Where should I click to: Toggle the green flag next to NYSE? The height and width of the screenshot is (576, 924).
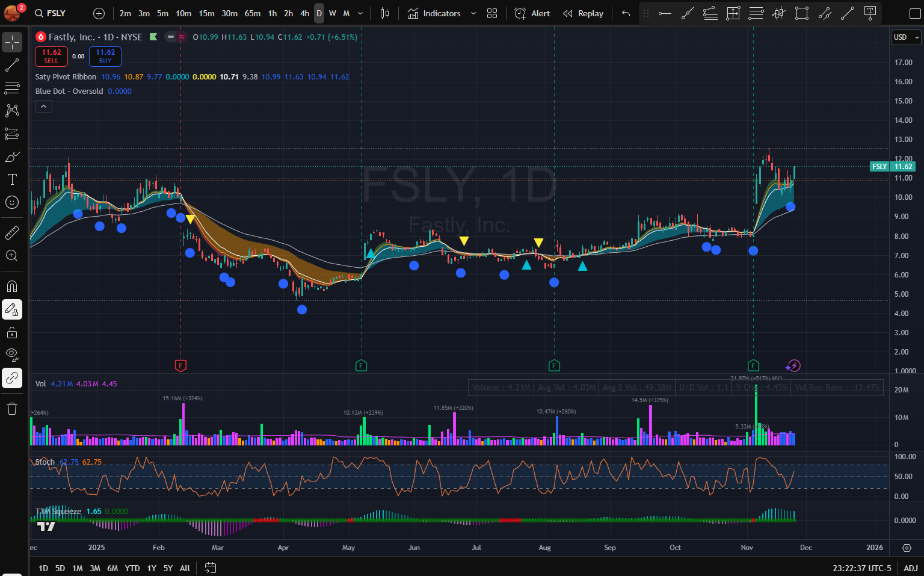point(153,37)
